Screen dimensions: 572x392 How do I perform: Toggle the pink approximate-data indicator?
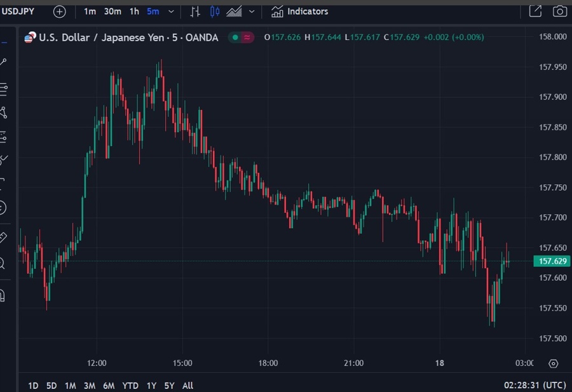(247, 37)
